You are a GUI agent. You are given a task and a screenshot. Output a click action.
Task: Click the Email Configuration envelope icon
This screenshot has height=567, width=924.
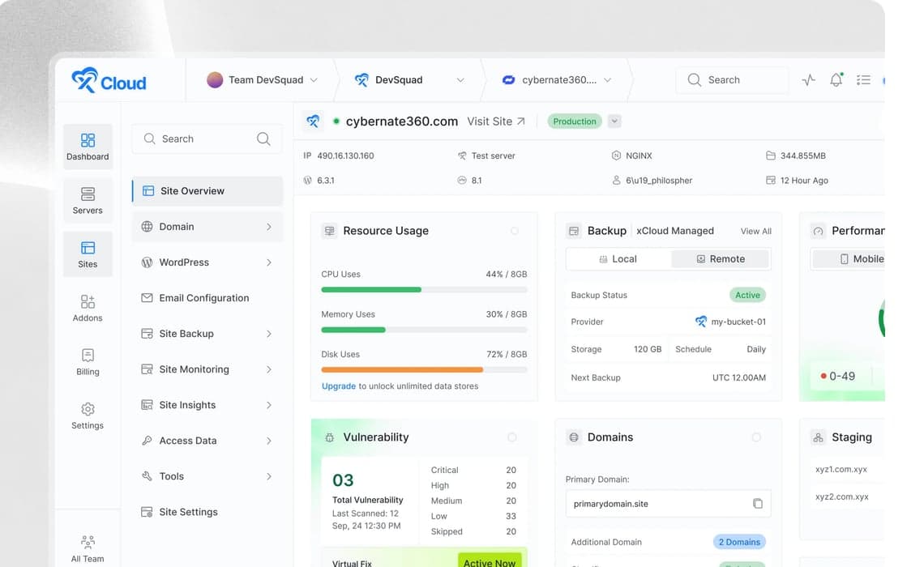147,298
